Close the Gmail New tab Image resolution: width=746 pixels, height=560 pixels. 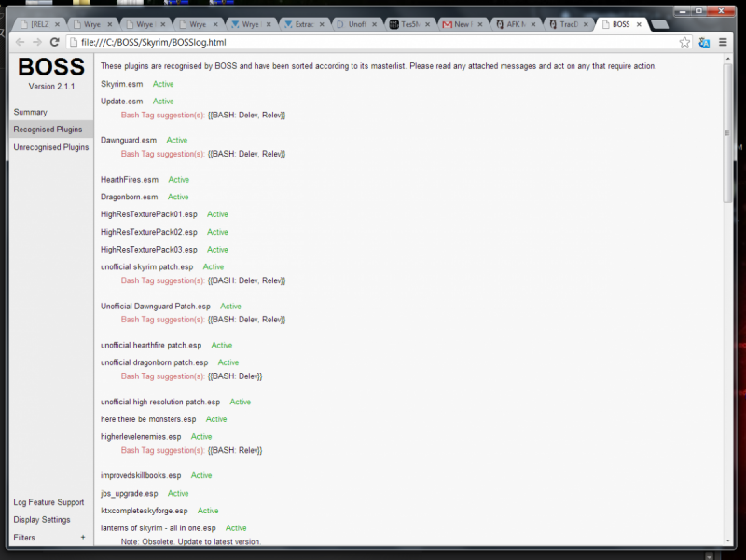coord(480,24)
